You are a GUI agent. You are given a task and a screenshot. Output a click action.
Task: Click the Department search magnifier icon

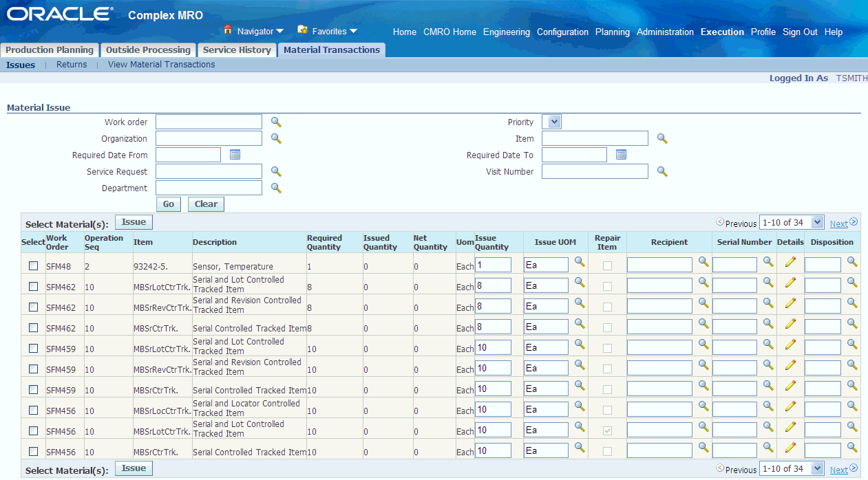(x=276, y=188)
